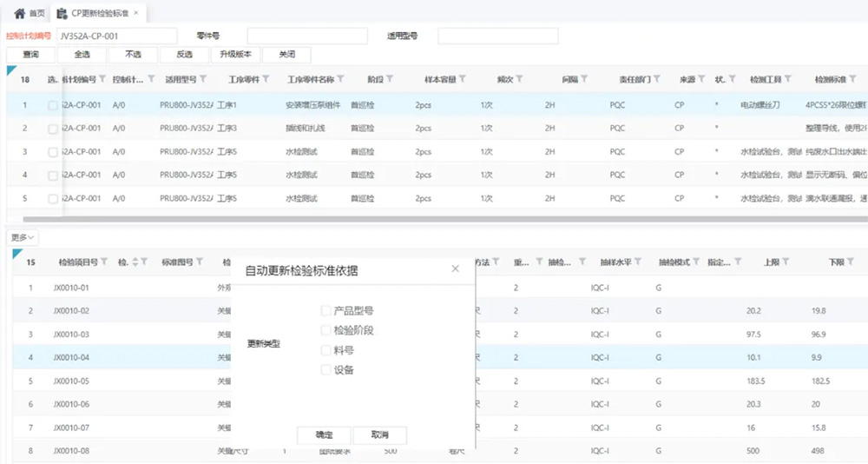Screen dimensions: 868x464
Task: Close the 自动更新检验标准依据 dialog
Action: (455, 269)
